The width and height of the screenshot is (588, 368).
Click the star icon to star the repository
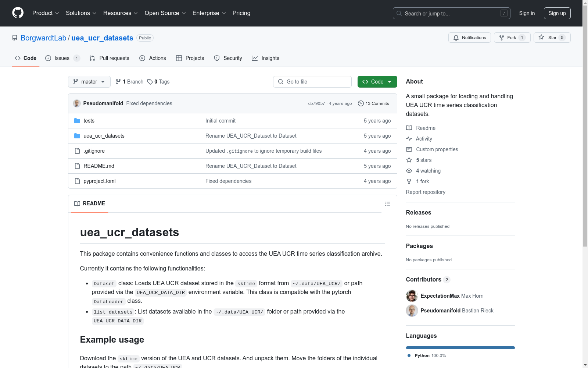[x=541, y=37]
